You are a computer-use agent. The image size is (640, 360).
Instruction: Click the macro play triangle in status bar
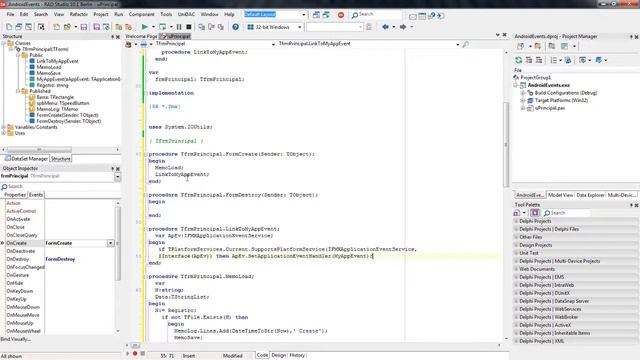(128, 353)
